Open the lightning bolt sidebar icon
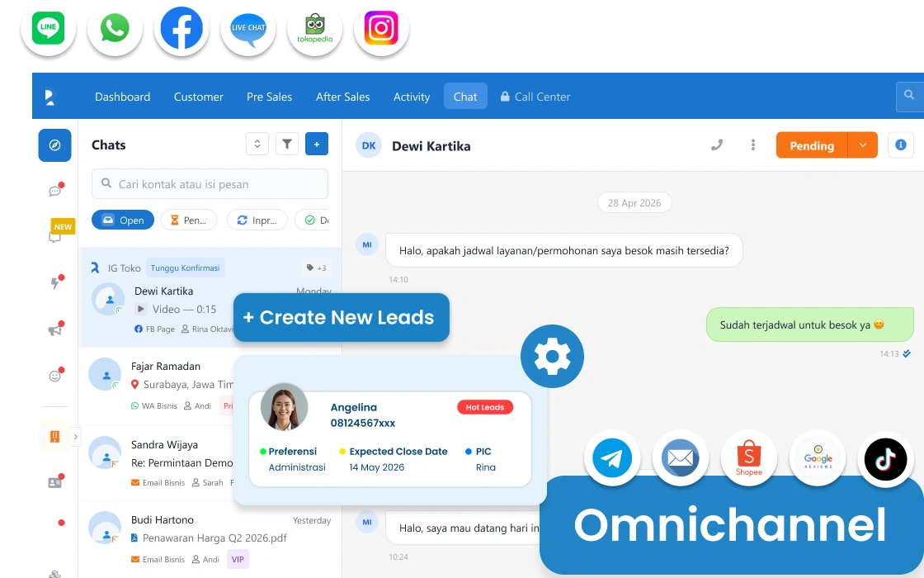924x578 pixels. pyautogui.click(x=55, y=282)
